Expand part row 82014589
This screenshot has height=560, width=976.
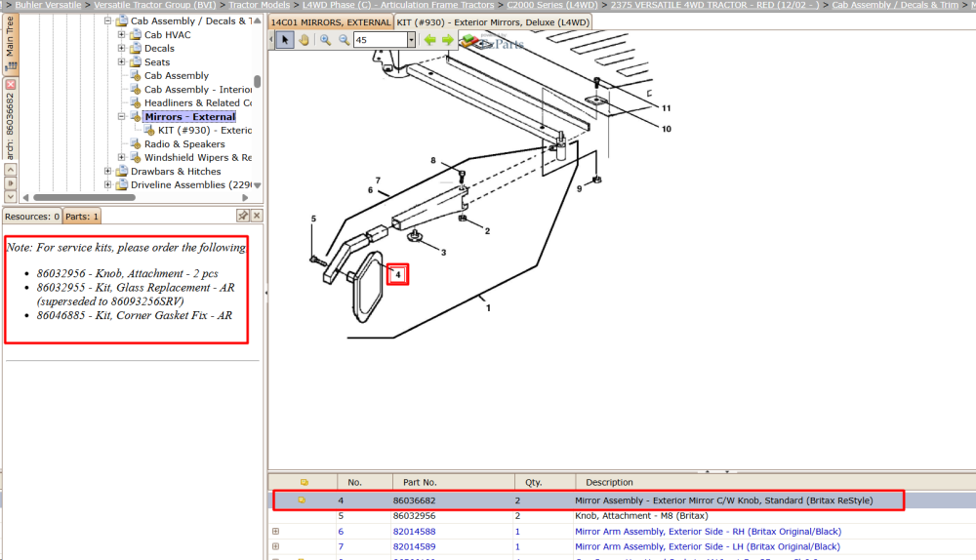click(275, 546)
